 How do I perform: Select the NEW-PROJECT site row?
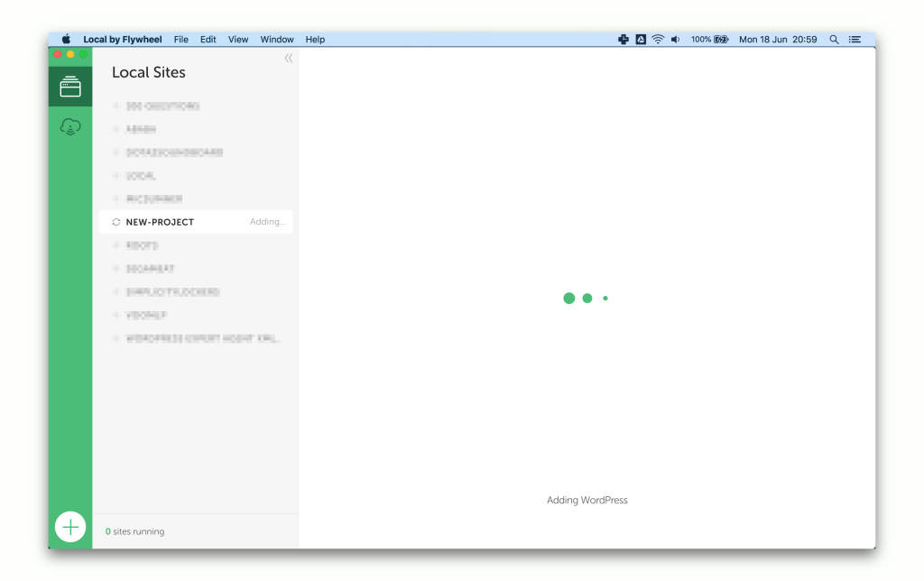[x=195, y=222]
